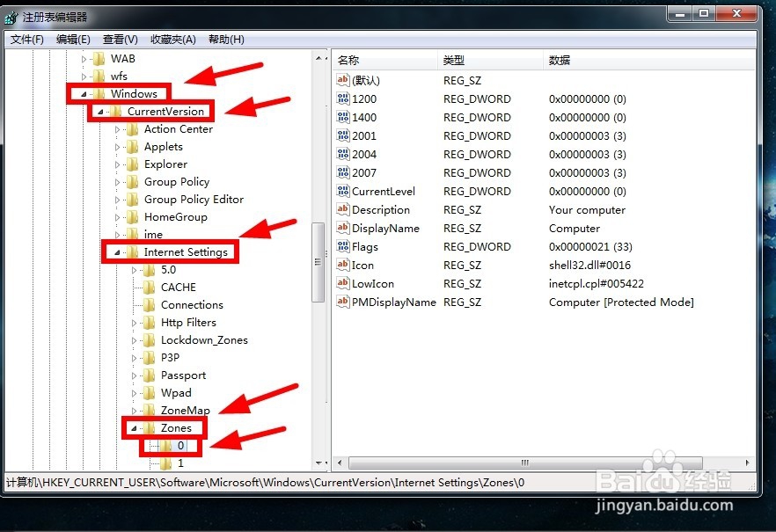This screenshot has height=532, width=776.
Task: Expand the Group Policy Editor key
Action: pos(117,200)
